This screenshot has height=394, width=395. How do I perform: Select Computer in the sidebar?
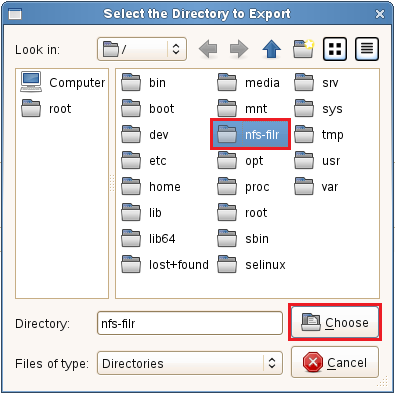[x=62, y=82]
